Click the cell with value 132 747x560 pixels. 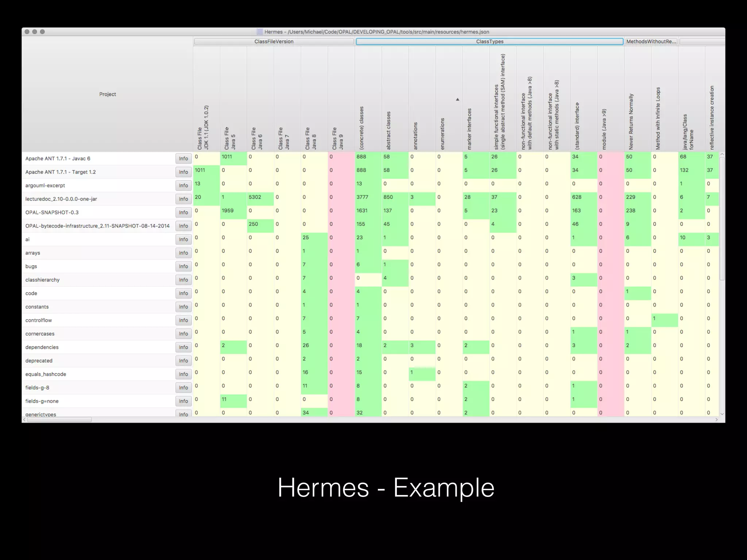(692, 172)
